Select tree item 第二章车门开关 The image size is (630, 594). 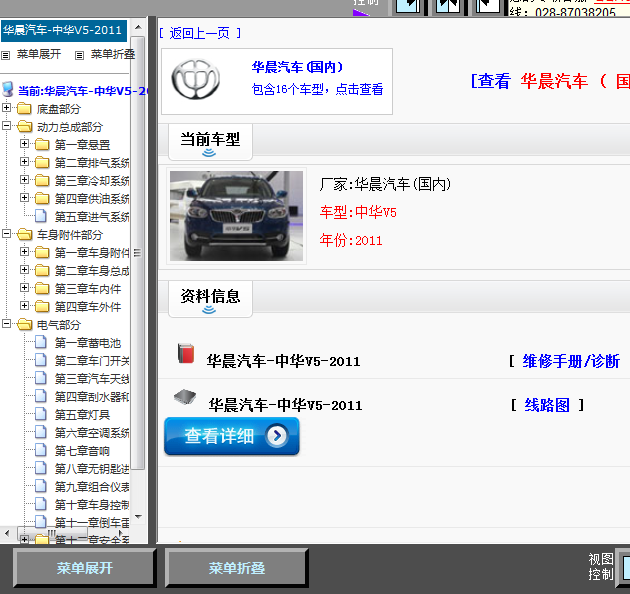(92, 361)
